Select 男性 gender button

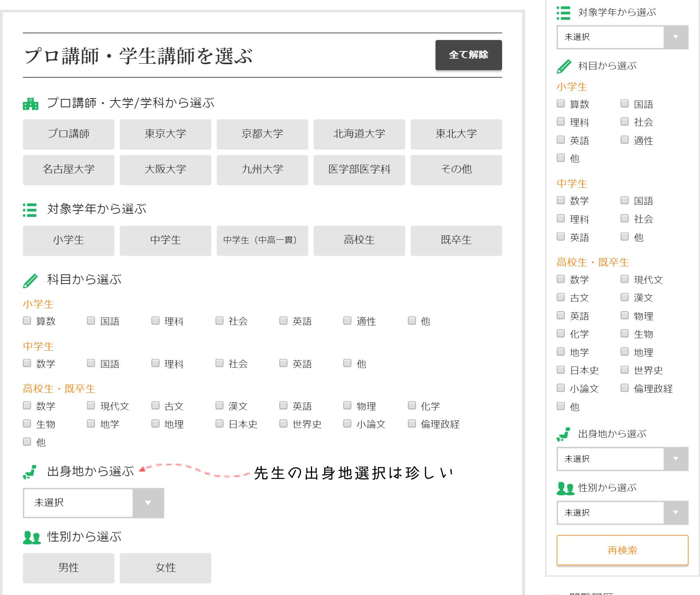tap(69, 568)
